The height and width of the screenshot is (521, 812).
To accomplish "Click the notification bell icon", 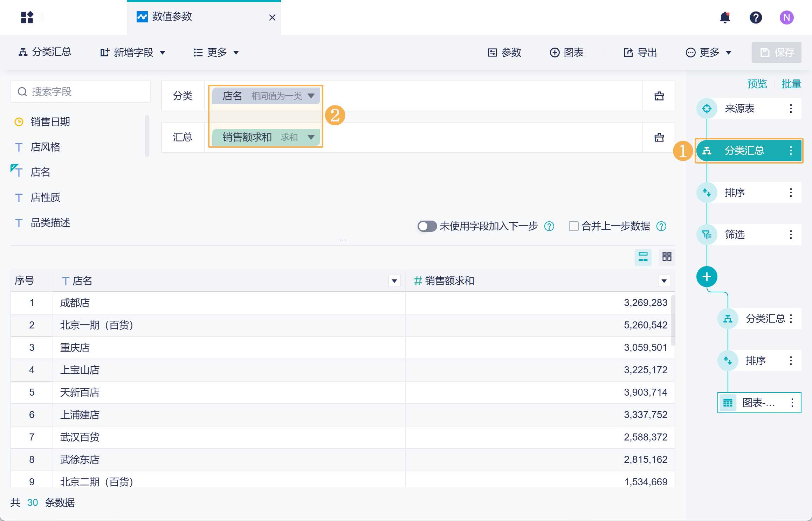I will point(725,18).
